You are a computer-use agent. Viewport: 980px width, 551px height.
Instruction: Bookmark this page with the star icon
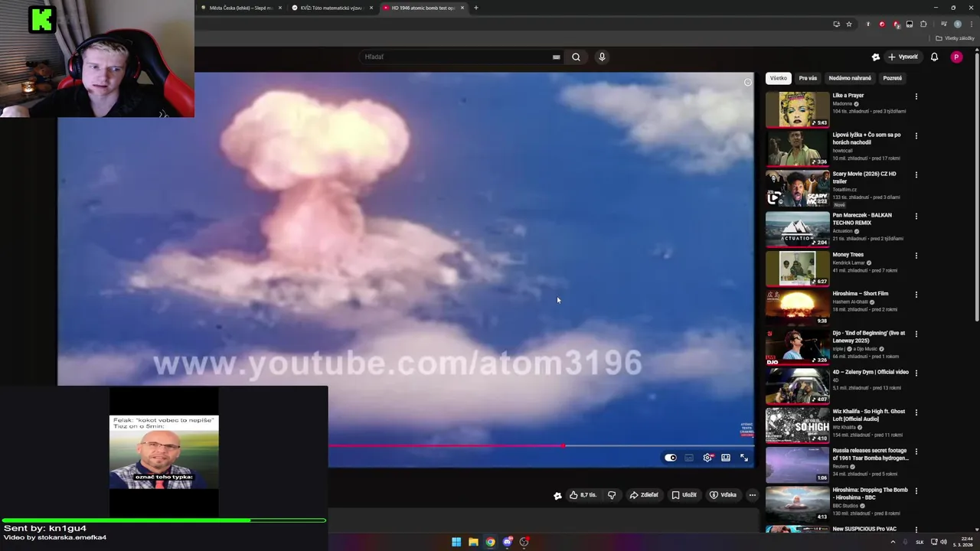(849, 24)
